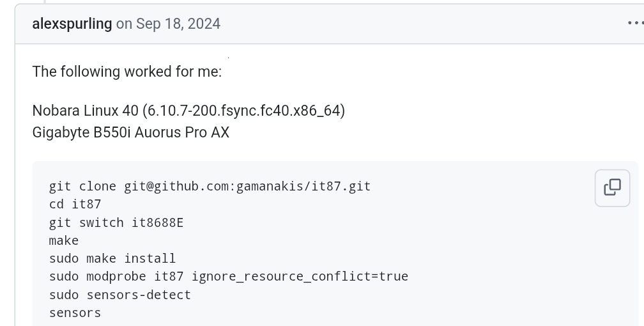Click the git clone command line
This screenshot has width=644, height=326.
[x=210, y=186]
